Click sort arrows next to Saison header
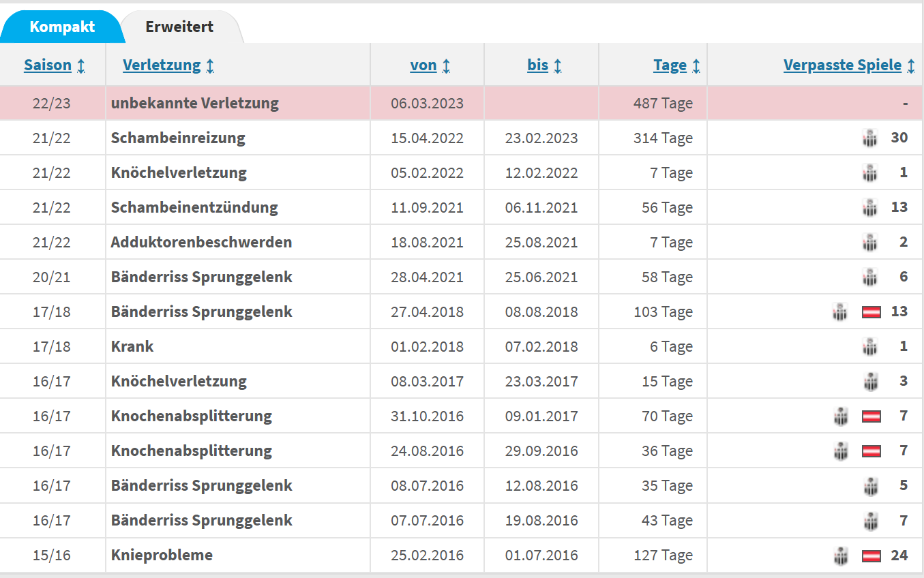 [81, 66]
